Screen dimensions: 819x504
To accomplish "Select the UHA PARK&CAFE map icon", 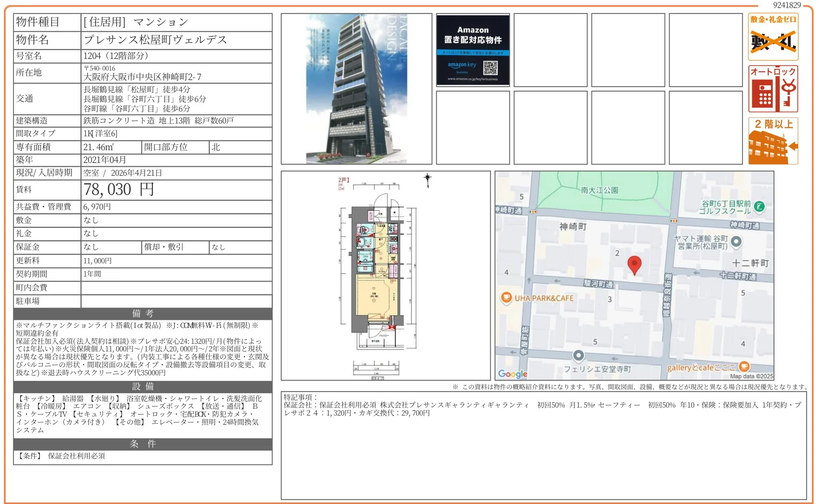I will [506, 298].
